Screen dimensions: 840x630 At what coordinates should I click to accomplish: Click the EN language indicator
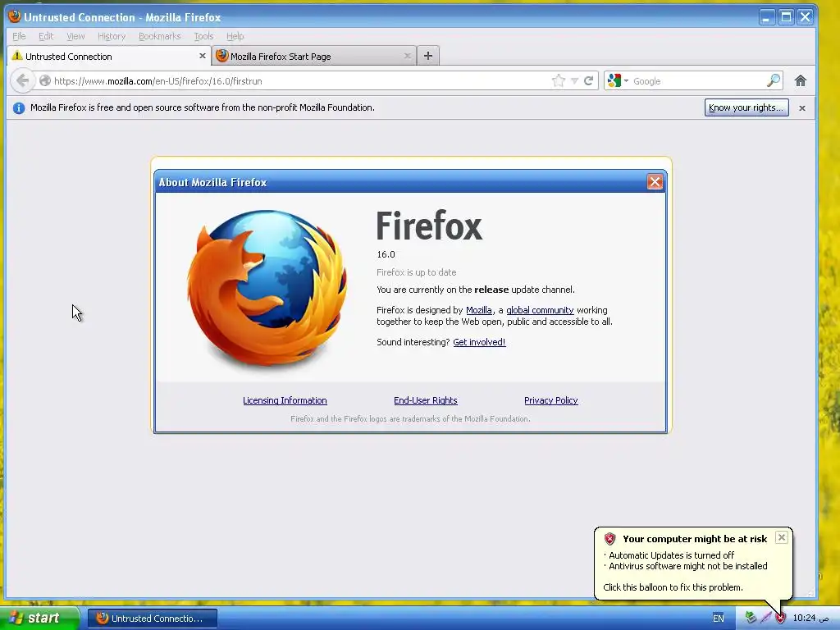(719, 619)
